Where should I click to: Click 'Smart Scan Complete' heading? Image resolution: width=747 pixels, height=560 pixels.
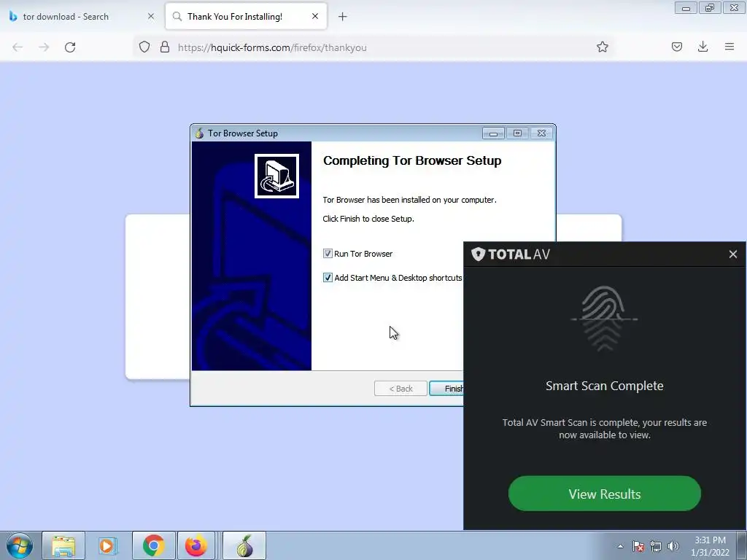point(604,386)
